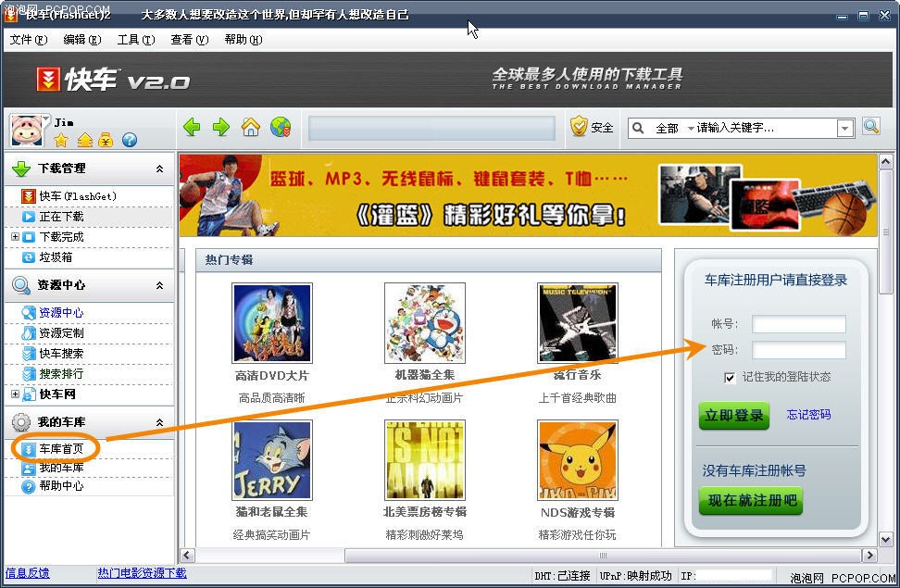This screenshot has width=900, height=588.
Task: Open 资源中心 item in sidebar
Action: point(61,312)
